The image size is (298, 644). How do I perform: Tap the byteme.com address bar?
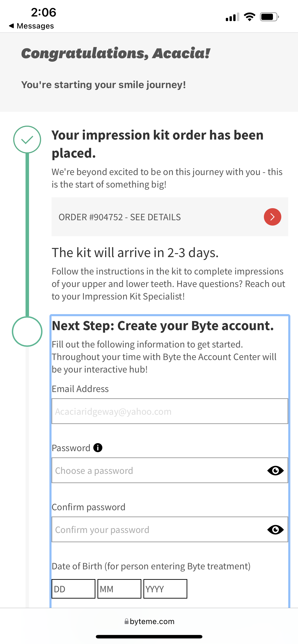click(x=152, y=621)
